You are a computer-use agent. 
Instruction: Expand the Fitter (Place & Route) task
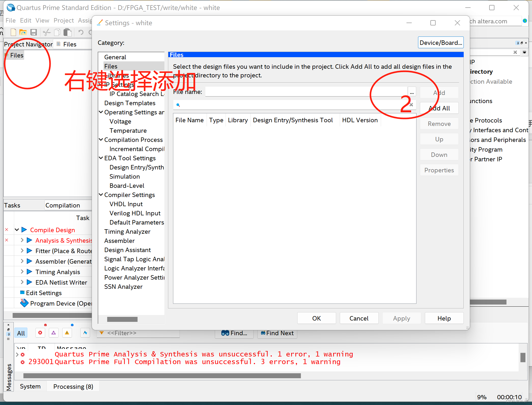(22, 251)
